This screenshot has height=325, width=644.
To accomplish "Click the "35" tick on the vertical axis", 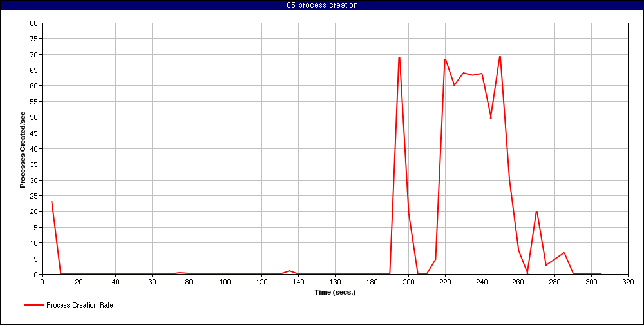I will click(x=34, y=164).
